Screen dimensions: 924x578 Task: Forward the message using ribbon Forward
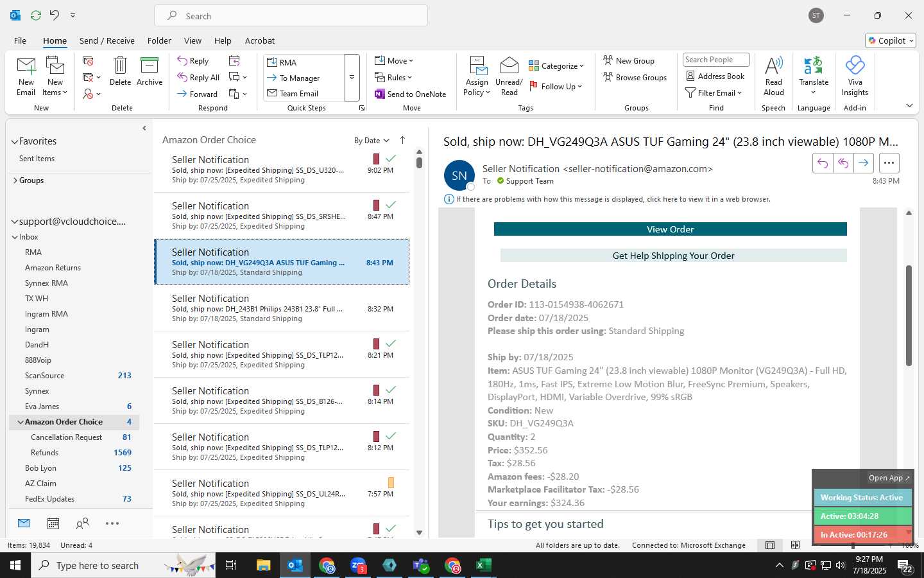click(x=198, y=94)
